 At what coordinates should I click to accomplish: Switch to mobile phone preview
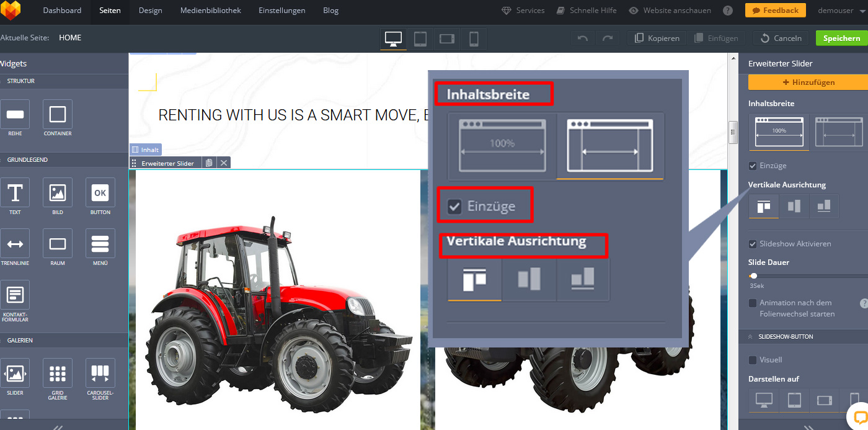[x=474, y=38]
